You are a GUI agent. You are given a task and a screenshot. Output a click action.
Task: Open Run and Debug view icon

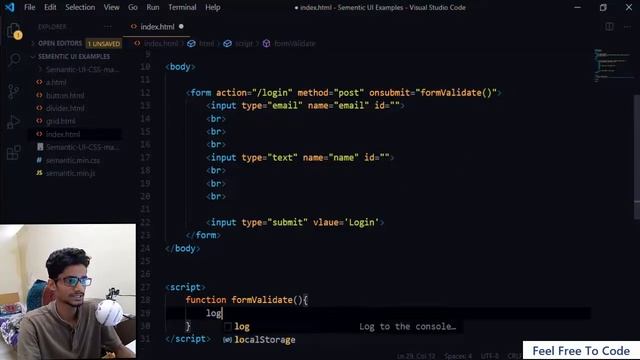click(x=13, y=122)
